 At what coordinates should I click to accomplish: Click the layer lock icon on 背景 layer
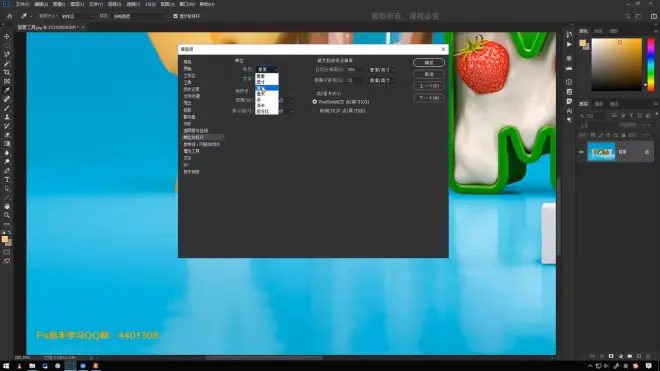pos(647,152)
